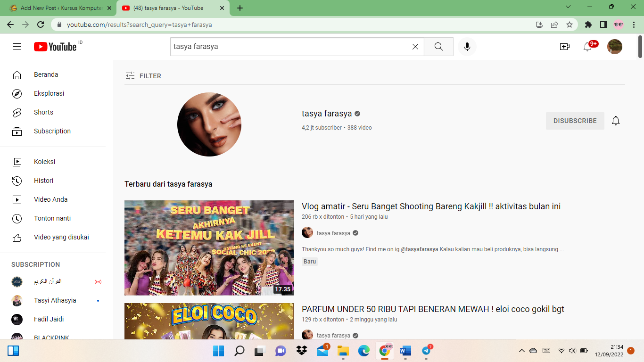This screenshot has height=362, width=644.
Task: Open the tasya farasya channel avatar
Action: [209, 124]
